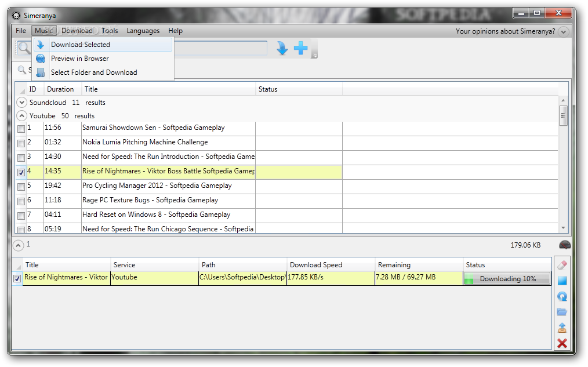This screenshot has height=367, width=588.
Task: Sort downloads by Service column header
Action: [x=154, y=264]
